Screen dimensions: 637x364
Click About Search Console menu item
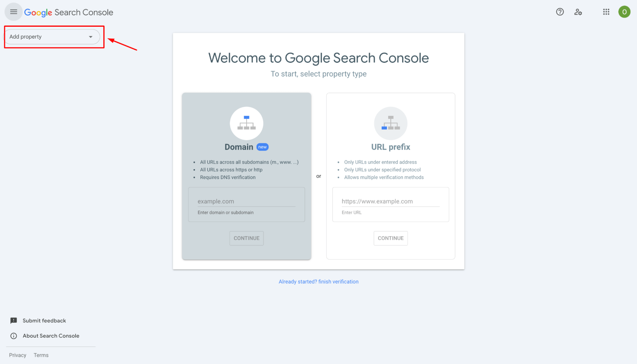click(x=51, y=336)
